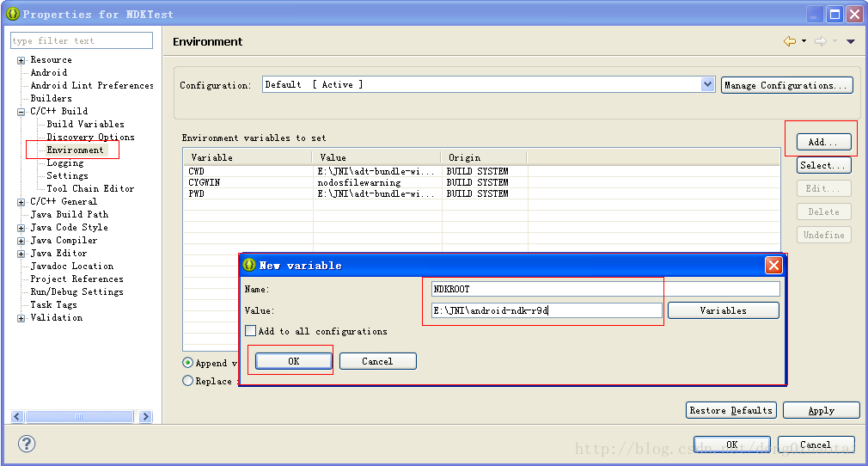Click the Value field with ndk path
The height and width of the screenshot is (466, 868).
pos(547,310)
